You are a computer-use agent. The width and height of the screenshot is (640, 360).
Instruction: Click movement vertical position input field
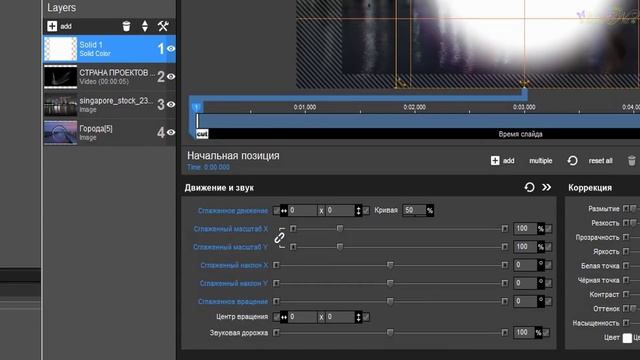click(x=340, y=210)
